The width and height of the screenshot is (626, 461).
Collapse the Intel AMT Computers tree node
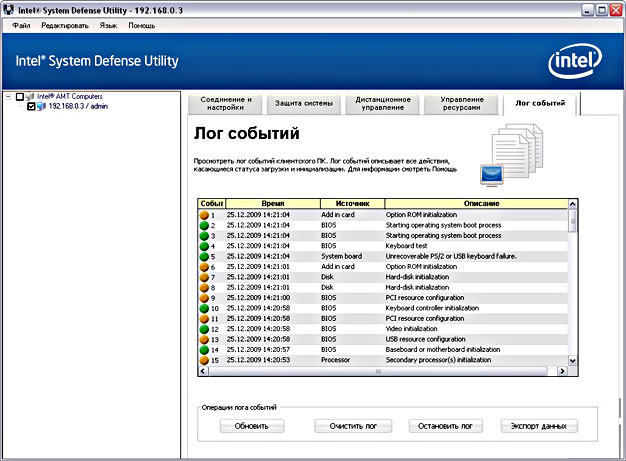point(8,96)
